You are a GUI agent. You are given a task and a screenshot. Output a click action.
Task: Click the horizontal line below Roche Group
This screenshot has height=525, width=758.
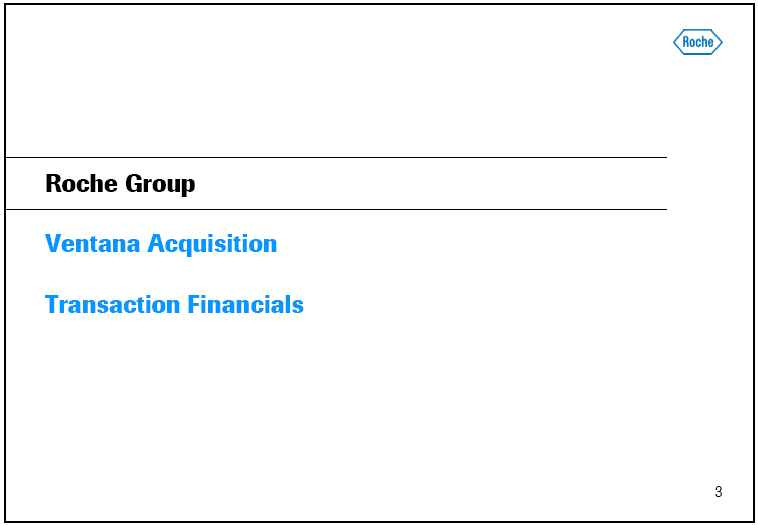[x=336, y=210]
